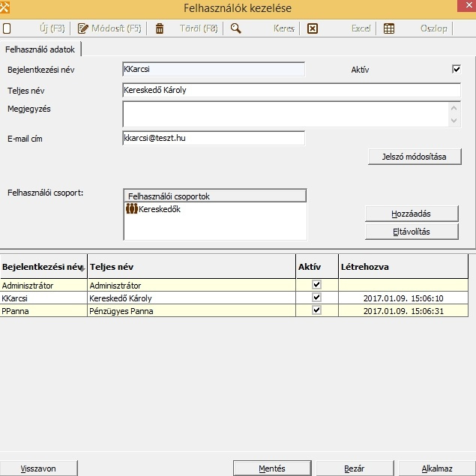
Task: Select the Kereskedők group people icon
Action: 131,209
